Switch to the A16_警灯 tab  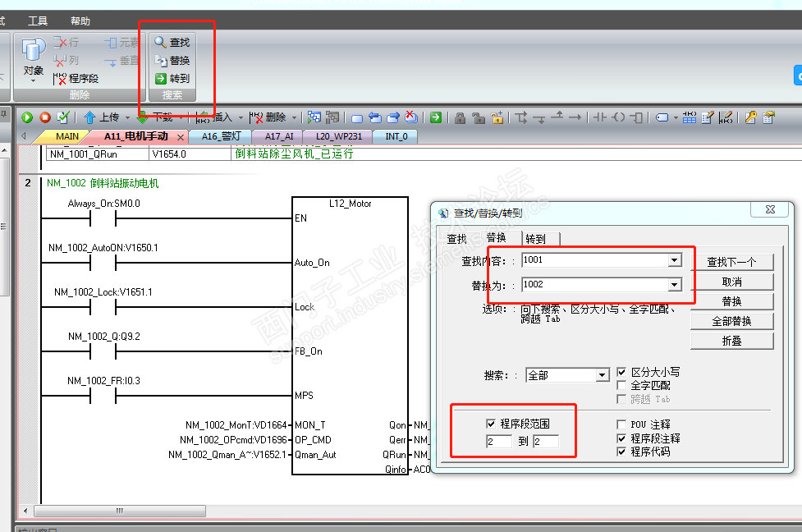[221, 136]
